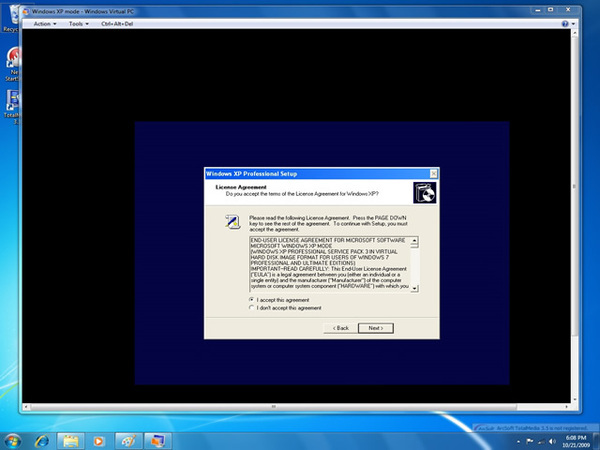Viewport: 600px width, 450px height.
Task: Click the Back button in XP Setup
Action: [341, 328]
